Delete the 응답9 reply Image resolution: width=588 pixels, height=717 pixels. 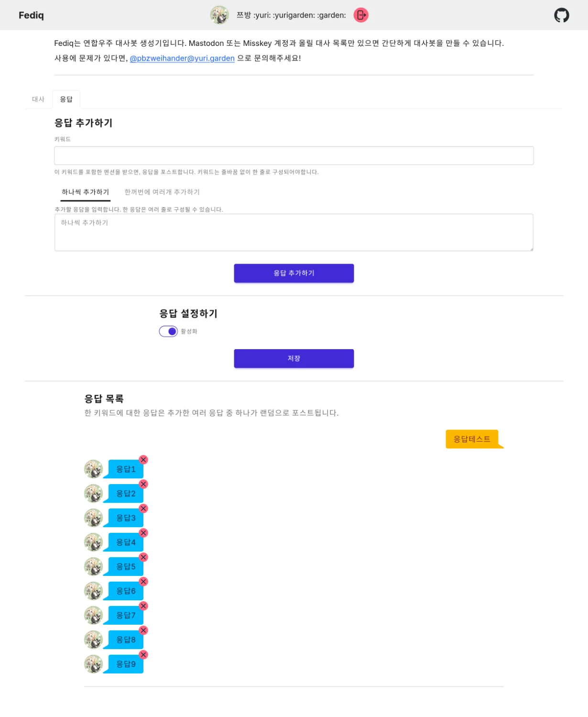[143, 655]
